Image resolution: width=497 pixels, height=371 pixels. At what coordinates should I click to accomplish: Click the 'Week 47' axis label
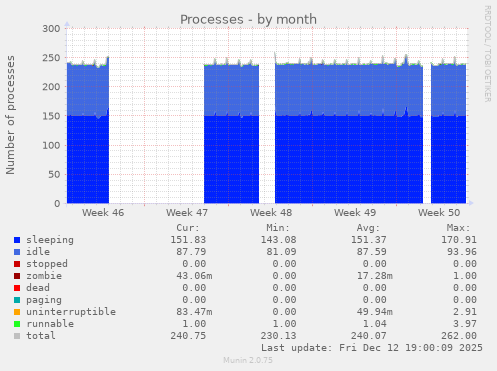(x=187, y=213)
